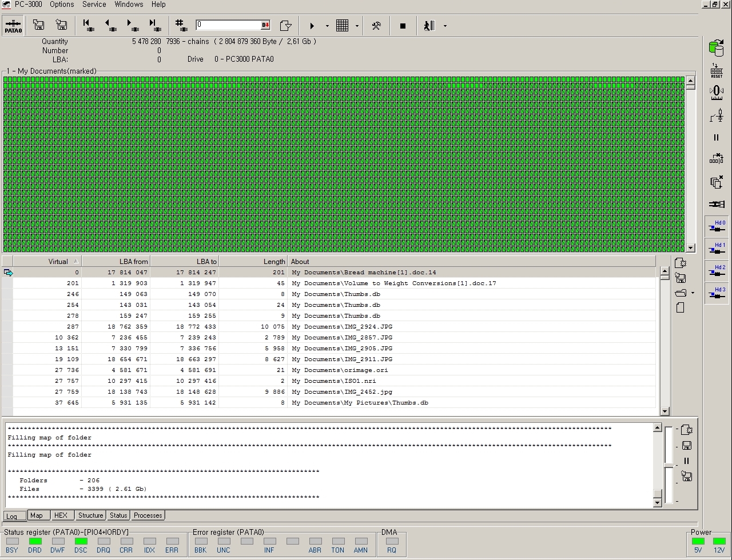Toggle the Hd 2 head button
The height and width of the screenshot is (560, 732).
coord(716,270)
